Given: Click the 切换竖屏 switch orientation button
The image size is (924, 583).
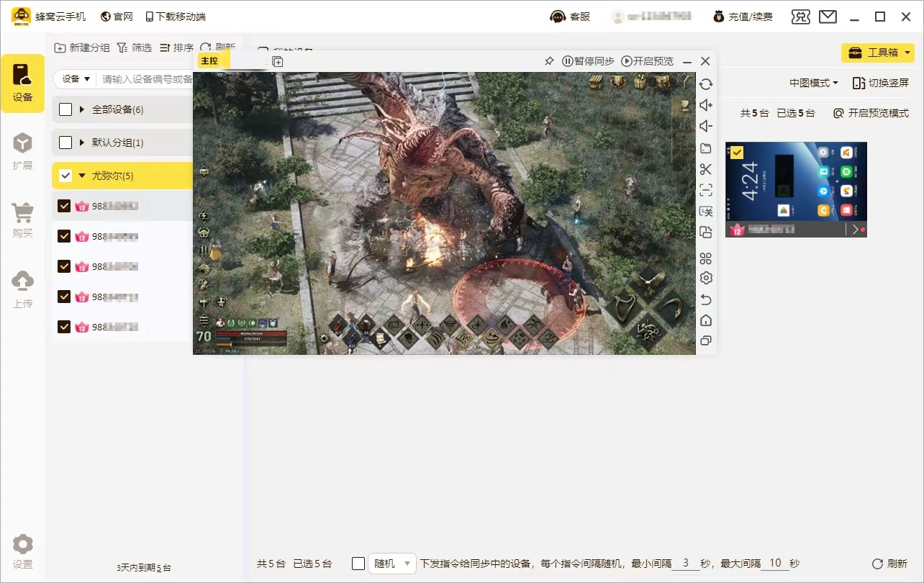Looking at the screenshot, I should 880,83.
